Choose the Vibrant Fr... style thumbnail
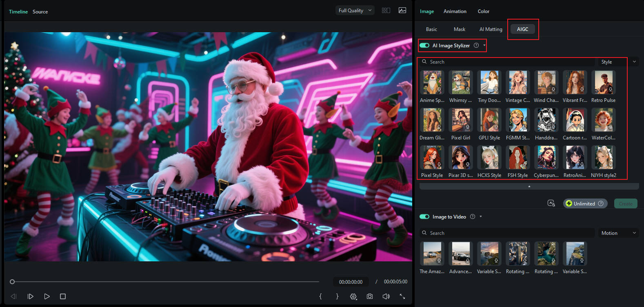Viewport: 644px width, 307px height. pyautogui.click(x=575, y=82)
